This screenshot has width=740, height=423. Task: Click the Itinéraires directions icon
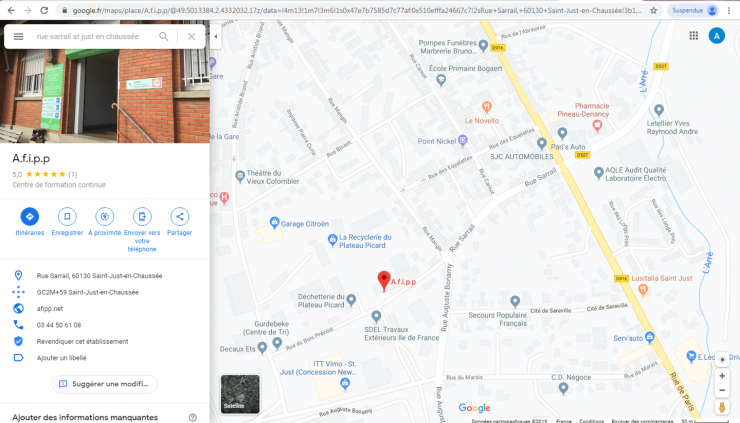tap(30, 217)
